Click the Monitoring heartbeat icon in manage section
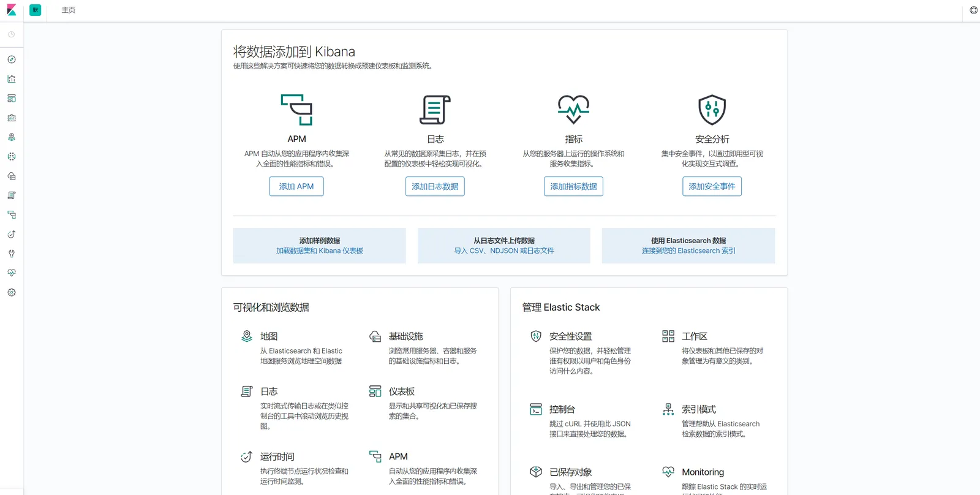 [x=668, y=472]
